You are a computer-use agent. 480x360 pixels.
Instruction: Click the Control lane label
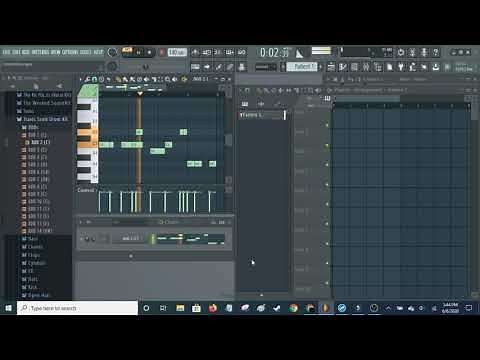click(86, 190)
